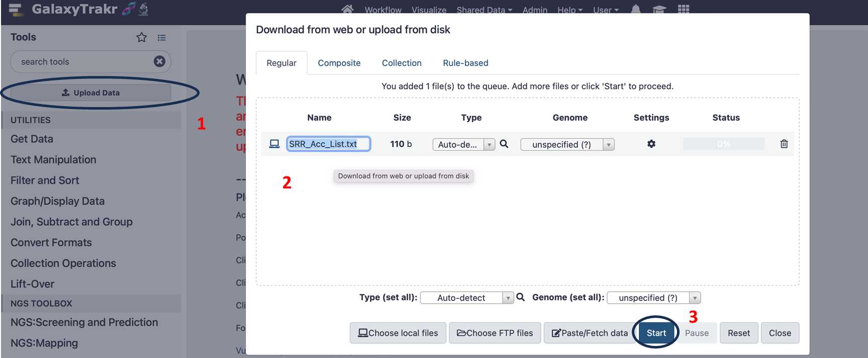This screenshot has width=868, height=358.
Task: Open the Genome (set all) dropdown
Action: coord(654,298)
